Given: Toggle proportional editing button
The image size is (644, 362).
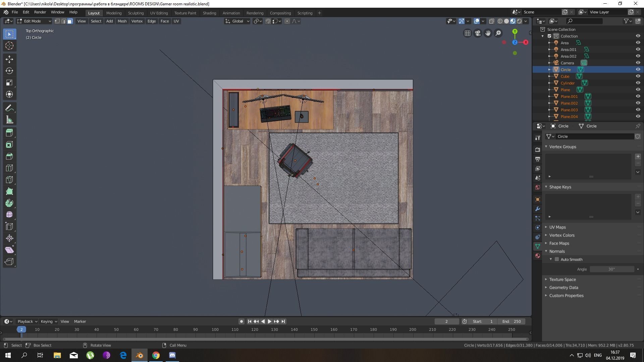Looking at the screenshot, I should (287, 21).
